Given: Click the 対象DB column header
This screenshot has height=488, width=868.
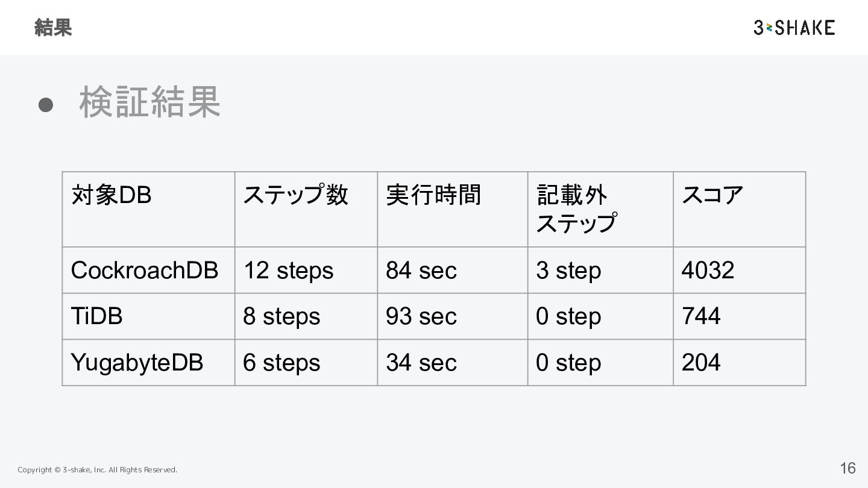Looking at the screenshot, I should tap(112, 195).
